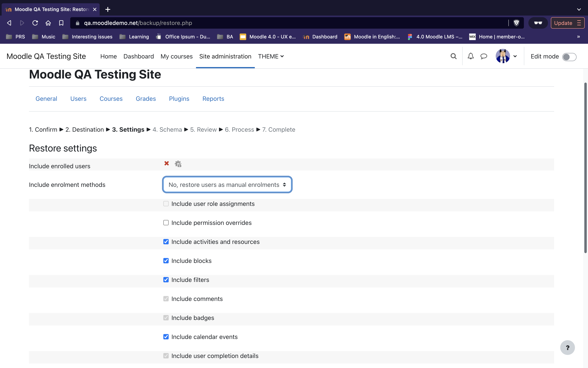Click the '4. Schema' step text
Viewport: 588px width, 368px height.
(x=167, y=129)
